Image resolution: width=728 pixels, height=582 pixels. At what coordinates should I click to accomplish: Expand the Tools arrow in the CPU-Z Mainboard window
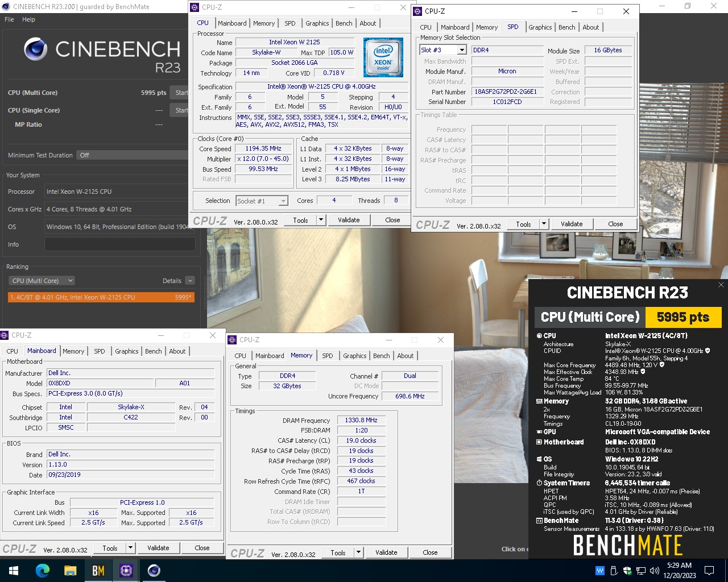[130, 548]
